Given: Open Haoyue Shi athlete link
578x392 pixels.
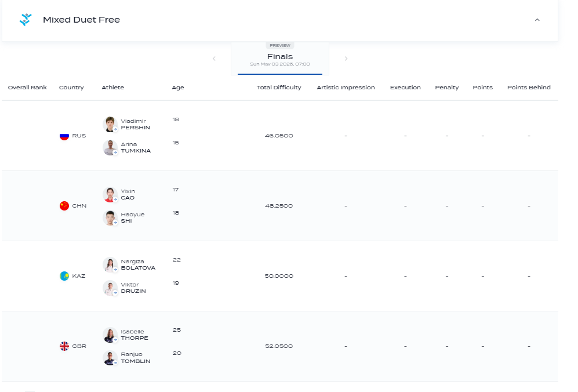Looking at the screenshot, I should (x=133, y=217).
